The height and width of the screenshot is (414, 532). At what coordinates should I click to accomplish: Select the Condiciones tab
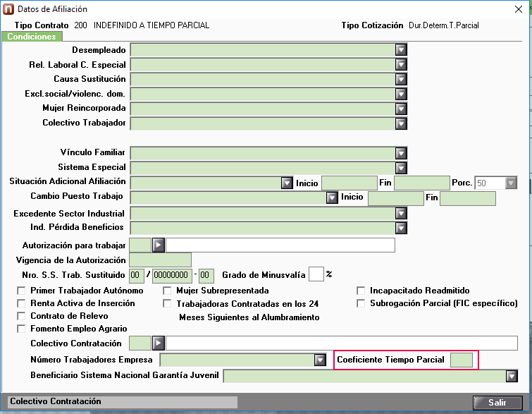32,37
